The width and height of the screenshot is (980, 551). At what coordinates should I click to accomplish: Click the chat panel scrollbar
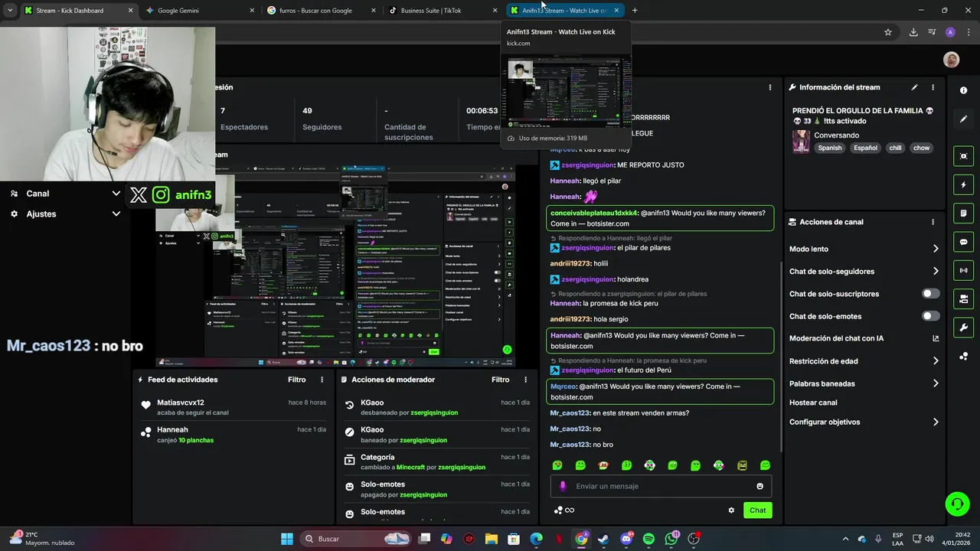click(x=780, y=356)
